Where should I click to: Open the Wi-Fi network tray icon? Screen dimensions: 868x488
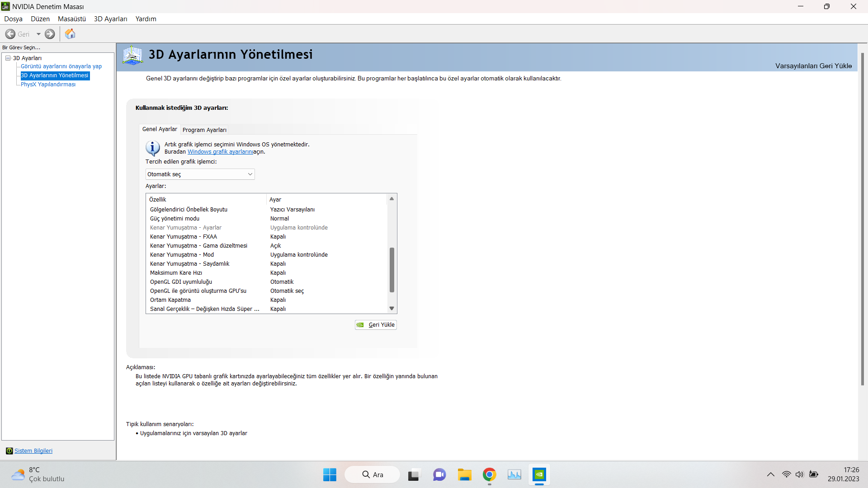pyautogui.click(x=787, y=474)
